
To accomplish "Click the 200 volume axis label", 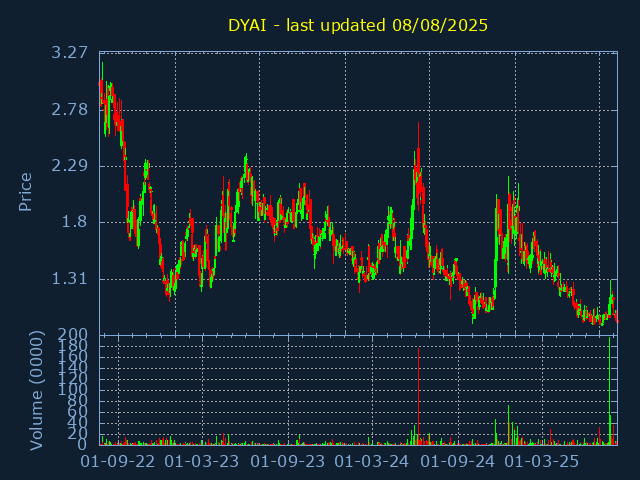I will (73, 336).
